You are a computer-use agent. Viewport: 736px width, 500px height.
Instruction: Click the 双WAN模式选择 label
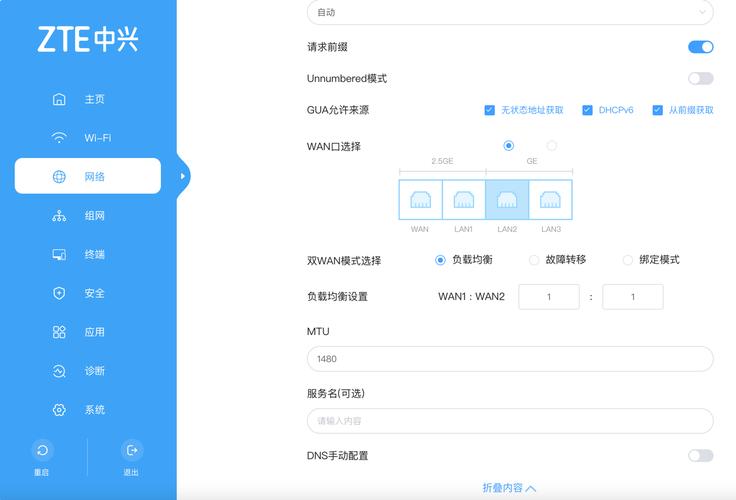[x=344, y=261]
